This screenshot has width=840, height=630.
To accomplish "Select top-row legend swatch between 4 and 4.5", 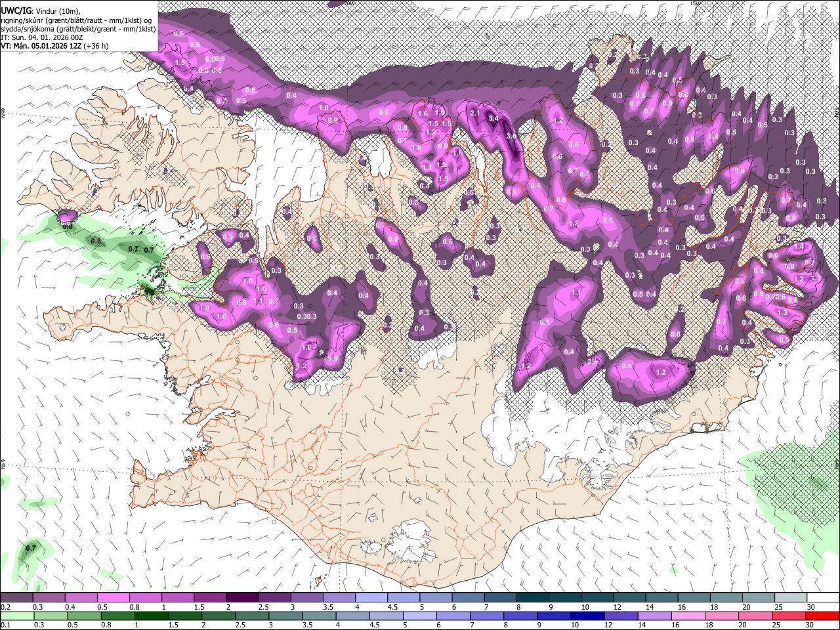I will pyautogui.click(x=370, y=598).
